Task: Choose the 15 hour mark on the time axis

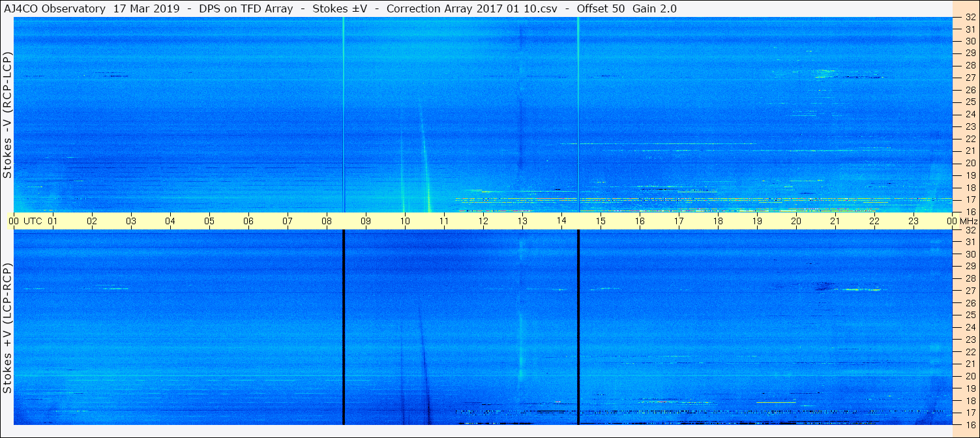Action: (x=601, y=221)
